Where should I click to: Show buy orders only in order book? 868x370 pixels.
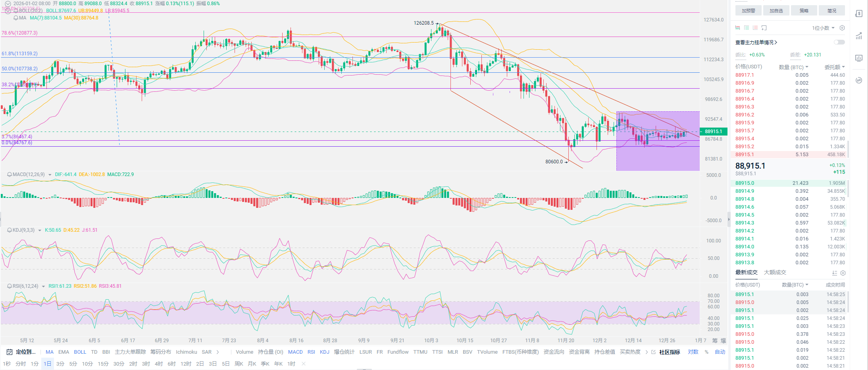pyautogui.click(x=747, y=28)
